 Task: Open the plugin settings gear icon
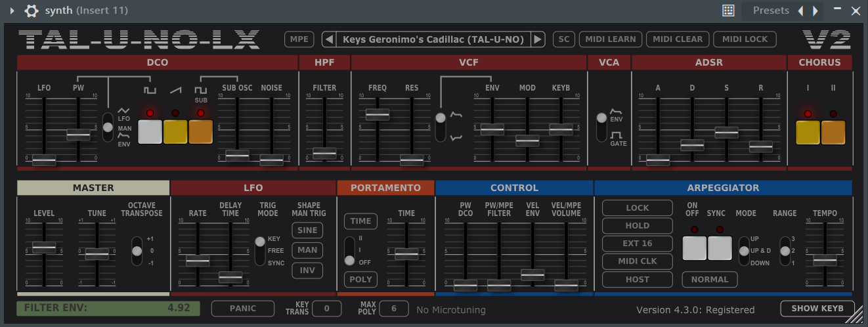[31, 11]
